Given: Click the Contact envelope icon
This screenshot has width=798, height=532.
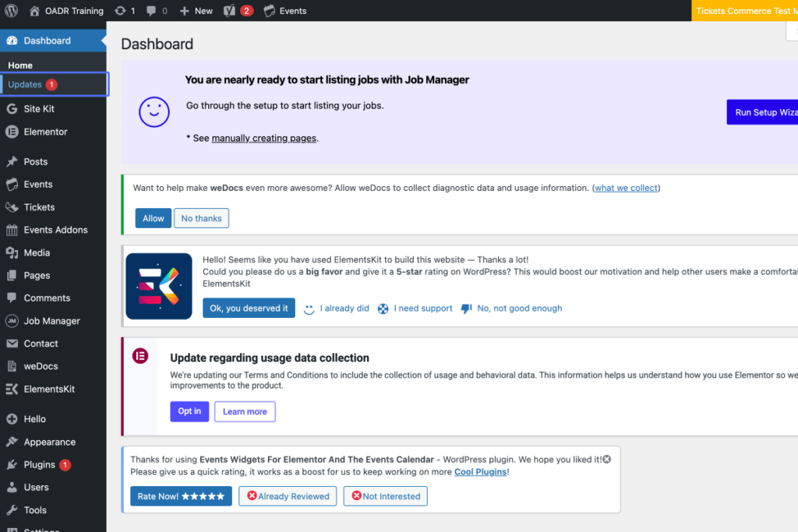Looking at the screenshot, I should click(x=12, y=344).
